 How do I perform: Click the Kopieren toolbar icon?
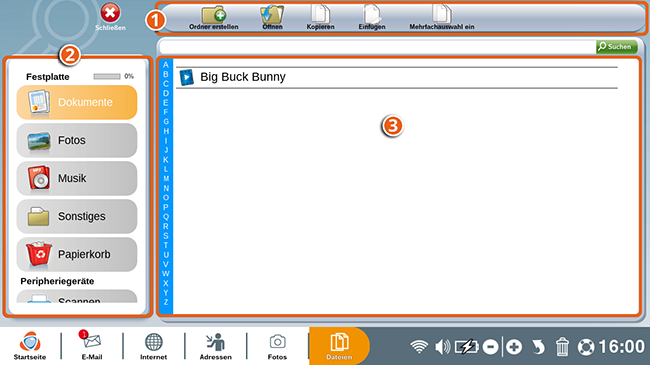click(320, 14)
